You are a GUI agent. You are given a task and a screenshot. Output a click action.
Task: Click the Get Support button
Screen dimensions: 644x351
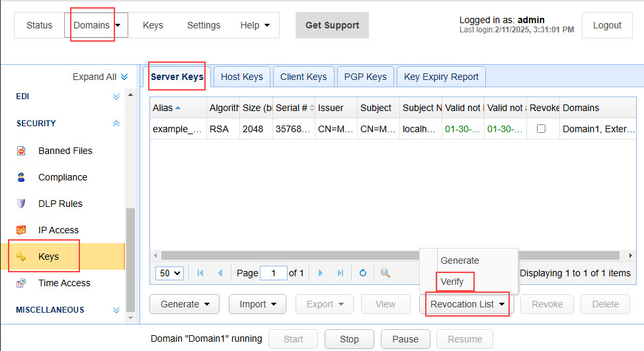[x=332, y=25]
